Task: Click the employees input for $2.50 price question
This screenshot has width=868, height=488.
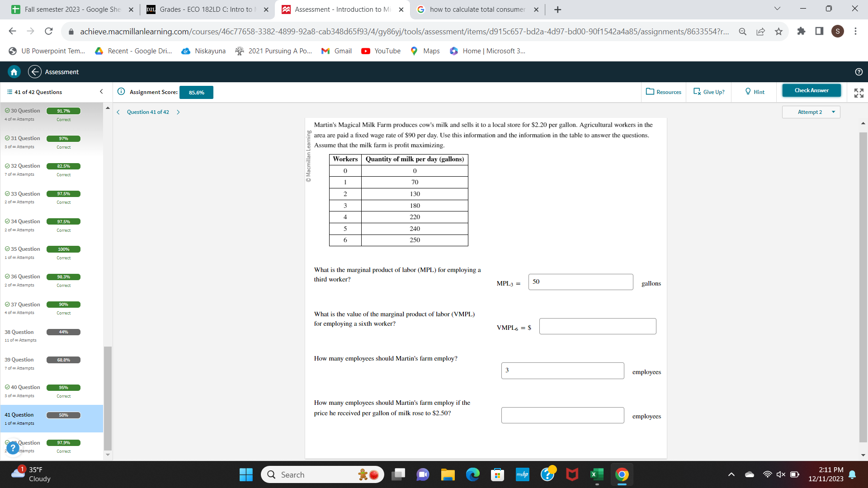Action: (562, 415)
